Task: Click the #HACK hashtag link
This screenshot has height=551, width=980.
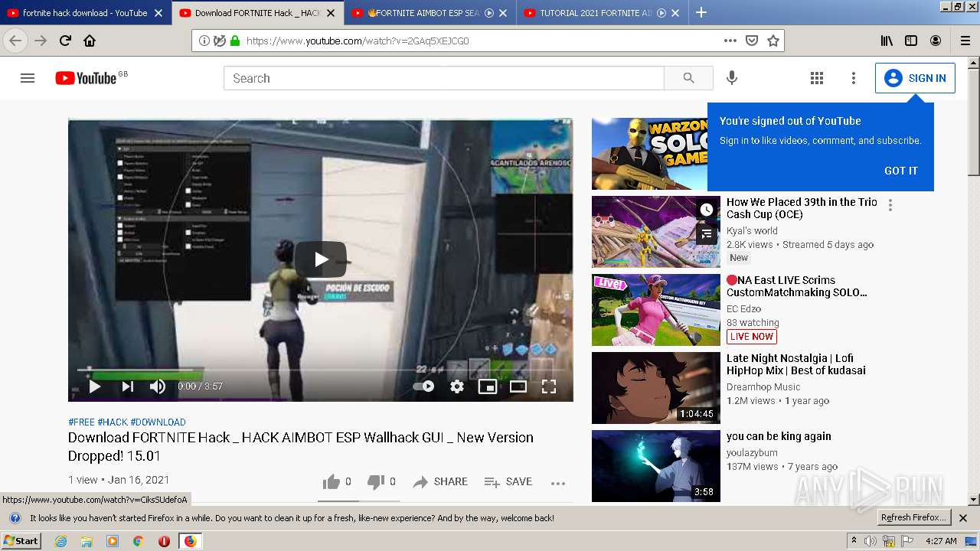Action: [113, 422]
